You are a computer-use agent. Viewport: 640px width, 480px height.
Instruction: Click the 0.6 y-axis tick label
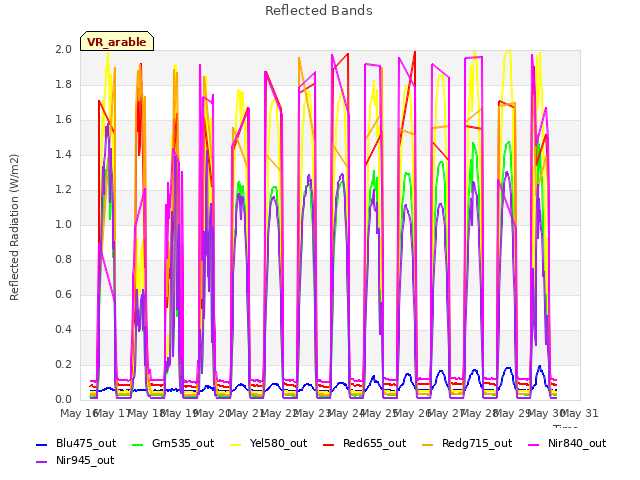pos(63,294)
